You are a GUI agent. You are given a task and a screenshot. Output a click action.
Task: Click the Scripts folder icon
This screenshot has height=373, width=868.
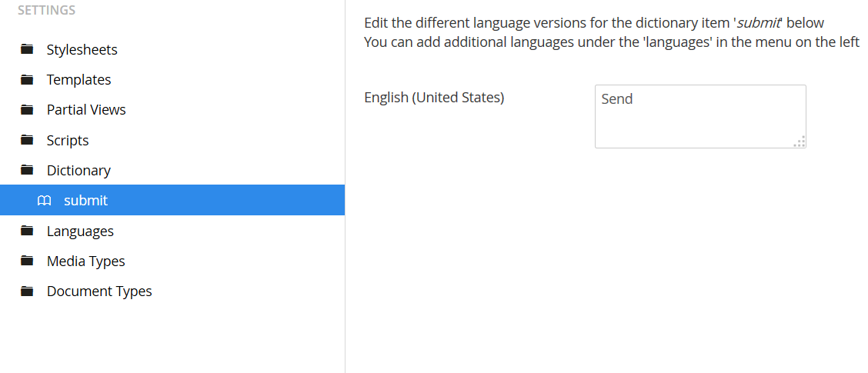(27, 140)
